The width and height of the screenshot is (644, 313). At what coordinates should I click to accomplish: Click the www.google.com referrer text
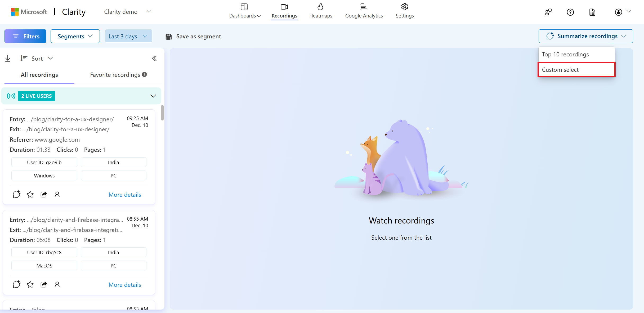(x=57, y=140)
